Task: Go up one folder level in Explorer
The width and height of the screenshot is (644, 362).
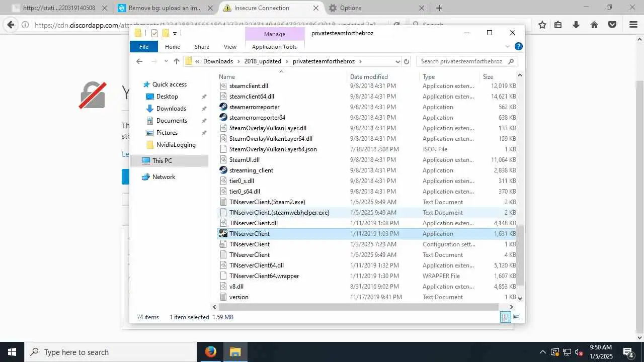Action: (x=177, y=61)
